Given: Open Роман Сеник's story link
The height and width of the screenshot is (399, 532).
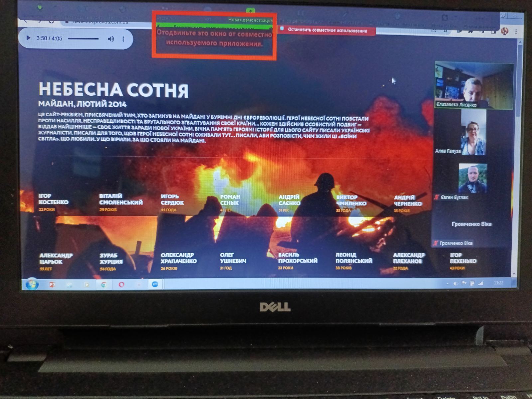Looking at the screenshot, I should tap(229, 200).
